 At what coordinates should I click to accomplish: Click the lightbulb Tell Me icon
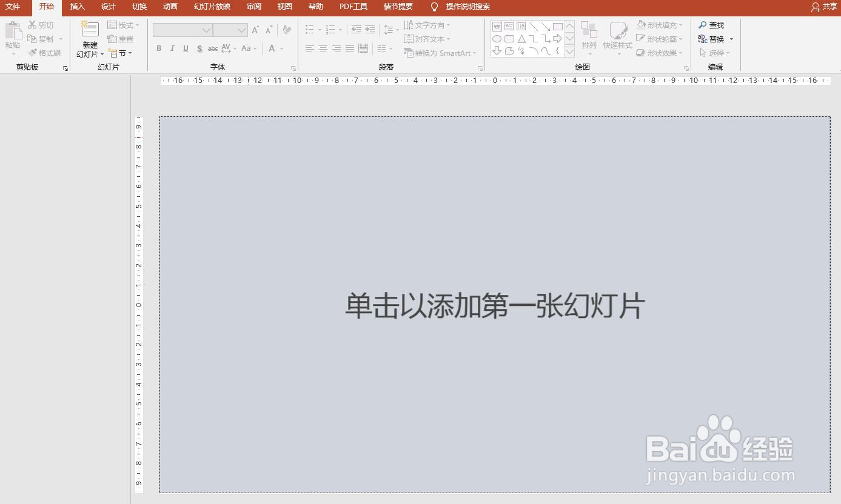point(434,7)
